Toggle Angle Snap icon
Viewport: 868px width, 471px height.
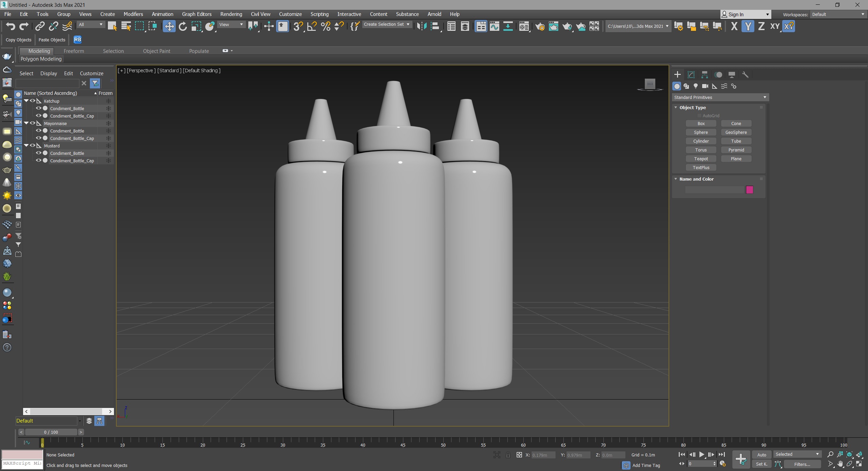pyautogui.click(x=312, y=26)
